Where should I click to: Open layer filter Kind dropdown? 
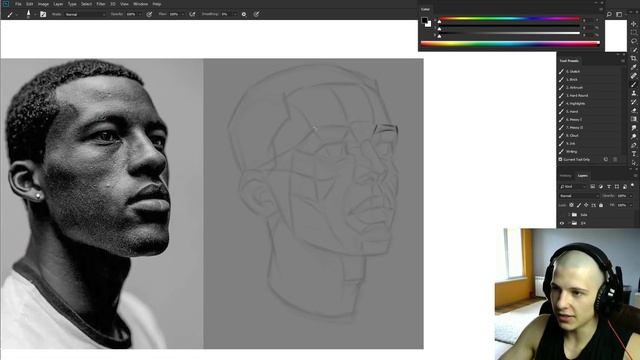coord(574,187)
